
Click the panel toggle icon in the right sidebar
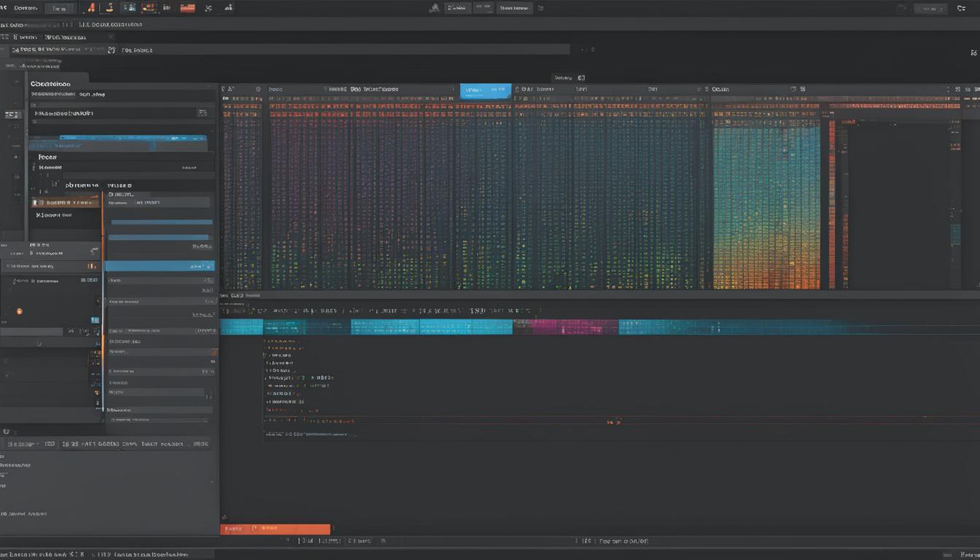(x=974, y=52)
